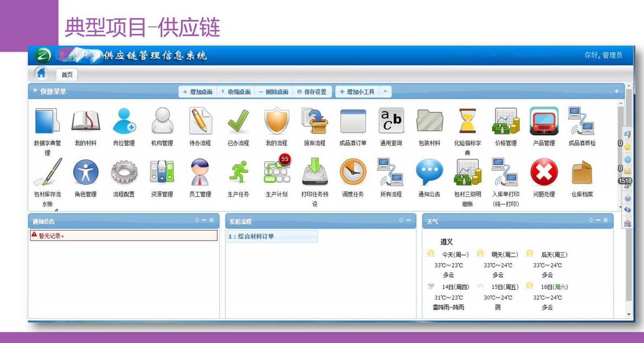644x343 pixels.
Task: Open the 生产任务 running man icon
Action: [238, 172]
